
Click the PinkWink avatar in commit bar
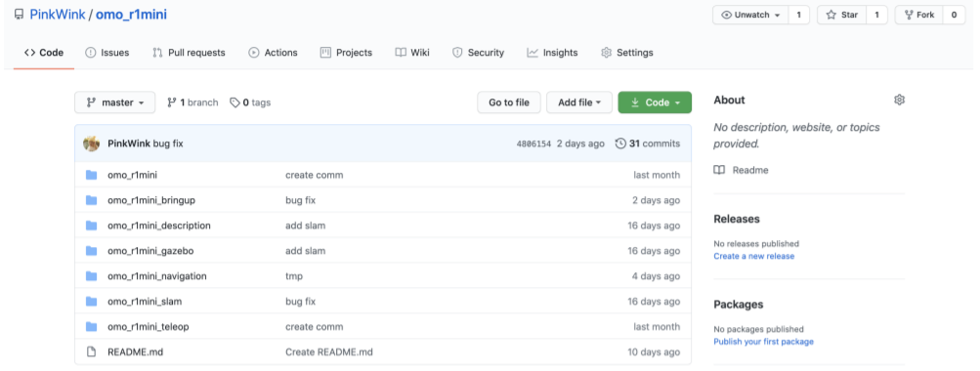[91, 144]
